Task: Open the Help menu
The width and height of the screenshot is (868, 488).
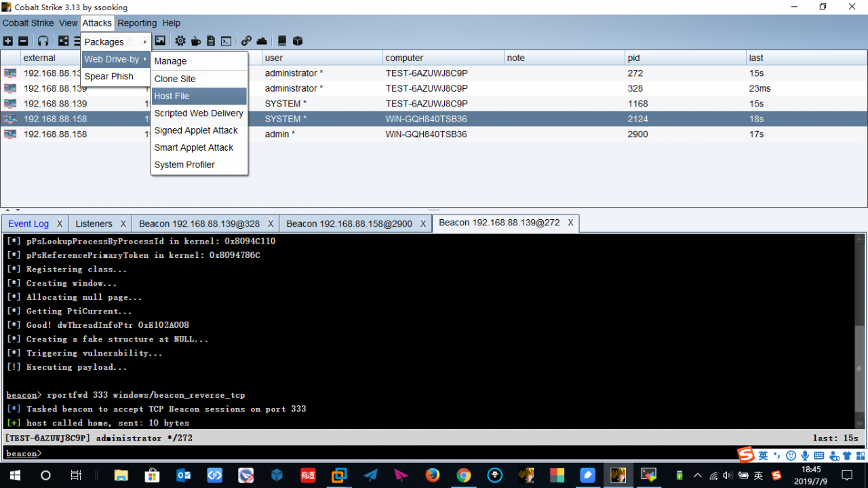Action: coord(172,23)
